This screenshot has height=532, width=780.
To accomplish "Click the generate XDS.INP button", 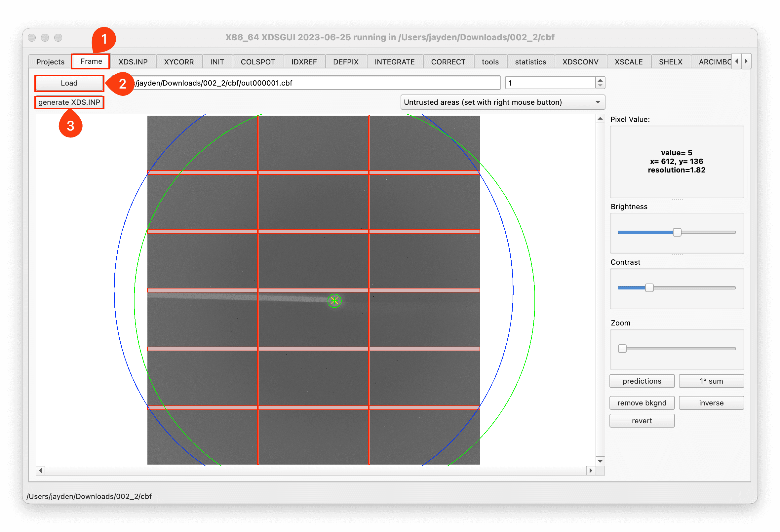I will click(69, 101).
